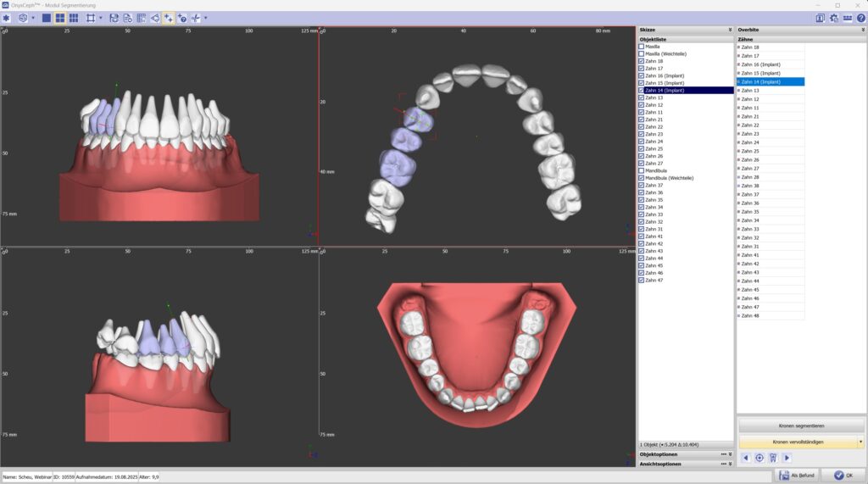Screen dimensions: 868x484
Task: Click Als Befund save button
Action: tap(797, 475)
